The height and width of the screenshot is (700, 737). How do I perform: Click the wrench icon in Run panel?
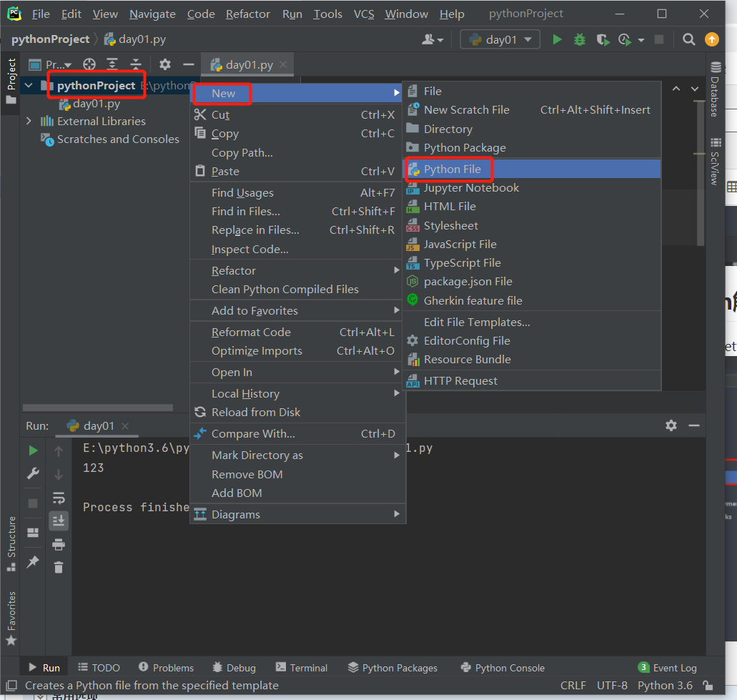coord(33,473)
